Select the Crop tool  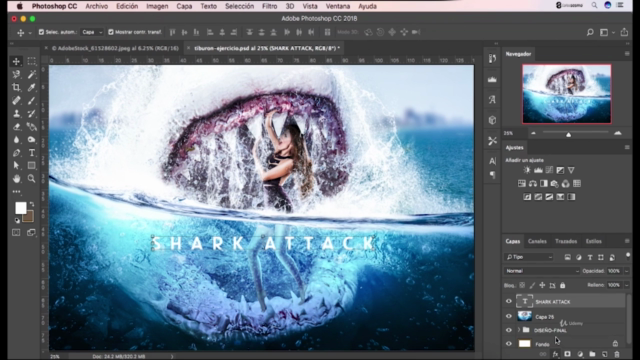tap(16, 87)
